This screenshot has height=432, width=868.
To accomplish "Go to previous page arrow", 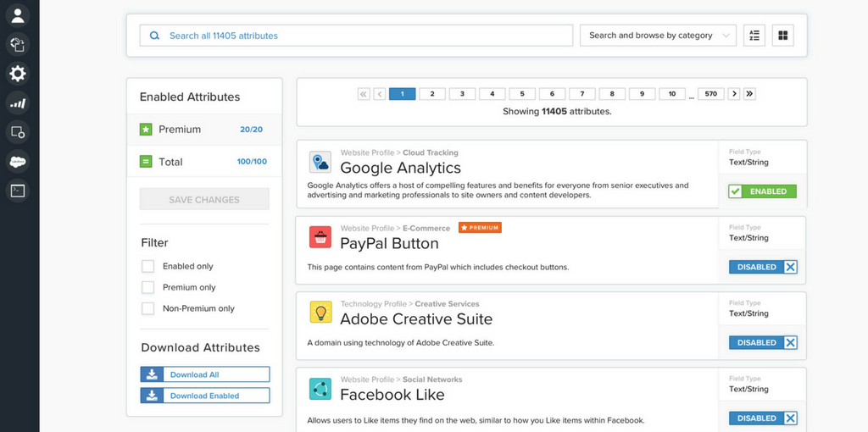I will pos(379,94).
